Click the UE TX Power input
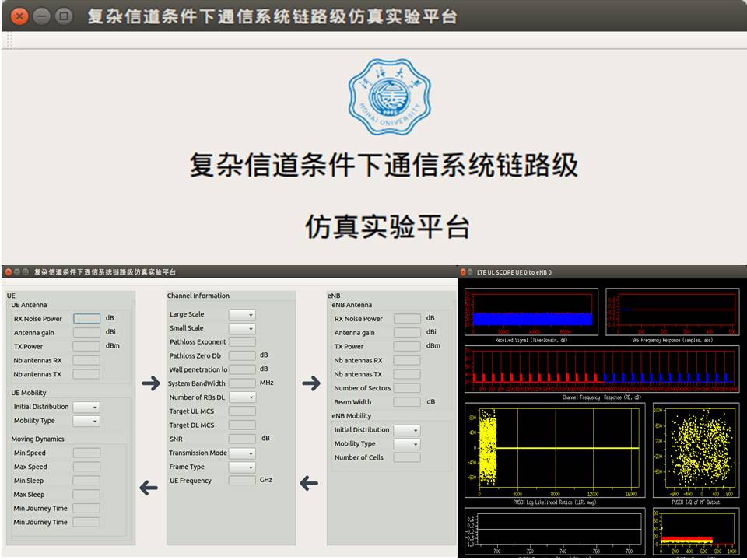The image size is (747, 560). (86, 346)
